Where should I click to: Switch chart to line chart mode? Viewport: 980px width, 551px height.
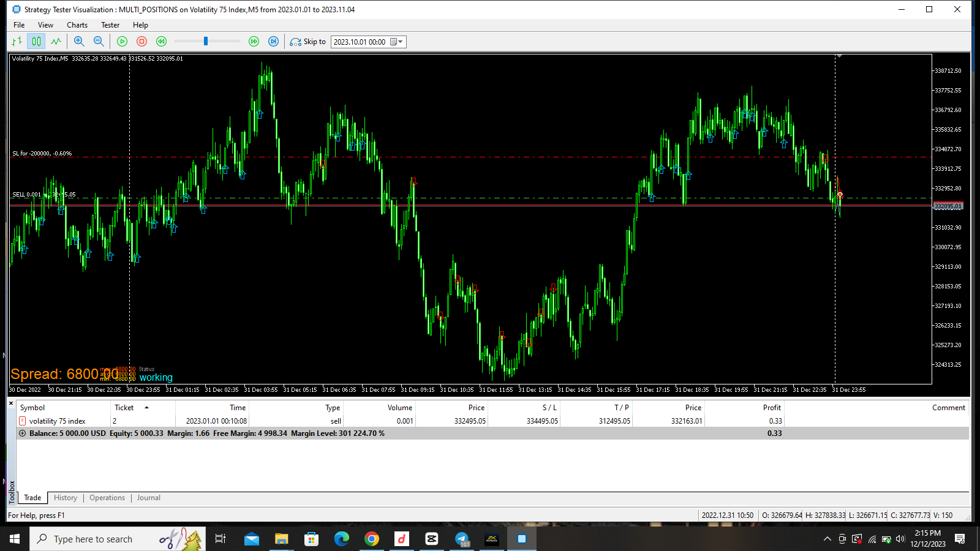tap(56, 42)
